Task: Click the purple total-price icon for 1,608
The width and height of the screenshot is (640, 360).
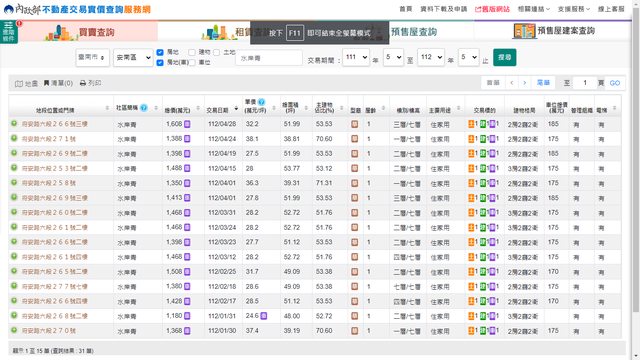Action: (187, 124)
